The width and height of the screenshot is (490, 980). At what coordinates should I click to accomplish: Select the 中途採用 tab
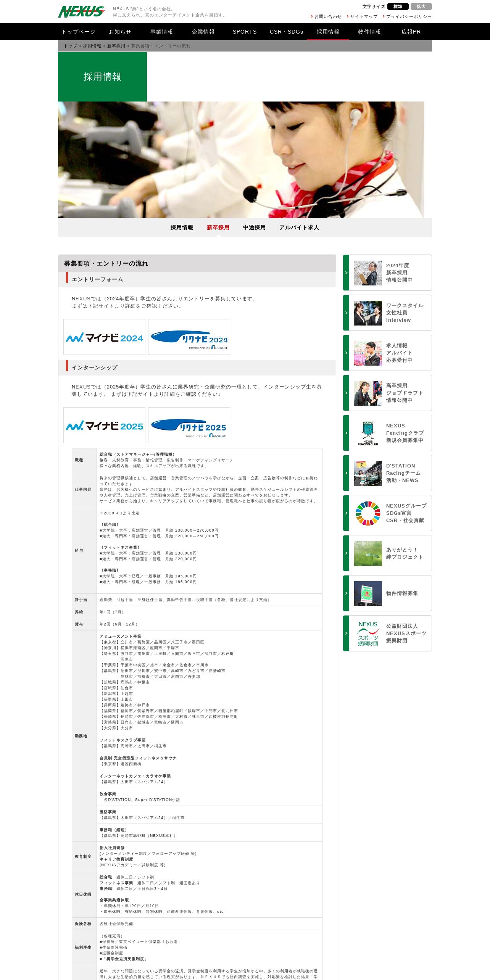(254, 227)
